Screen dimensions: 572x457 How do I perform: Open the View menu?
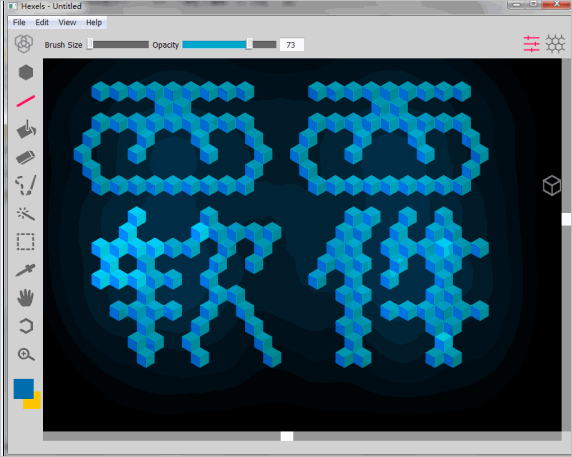(x=67, y=23)
